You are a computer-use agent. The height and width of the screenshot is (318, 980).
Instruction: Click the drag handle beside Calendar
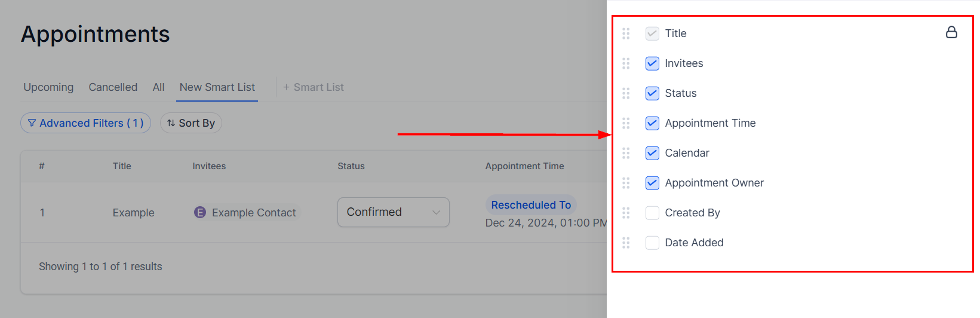626,153
